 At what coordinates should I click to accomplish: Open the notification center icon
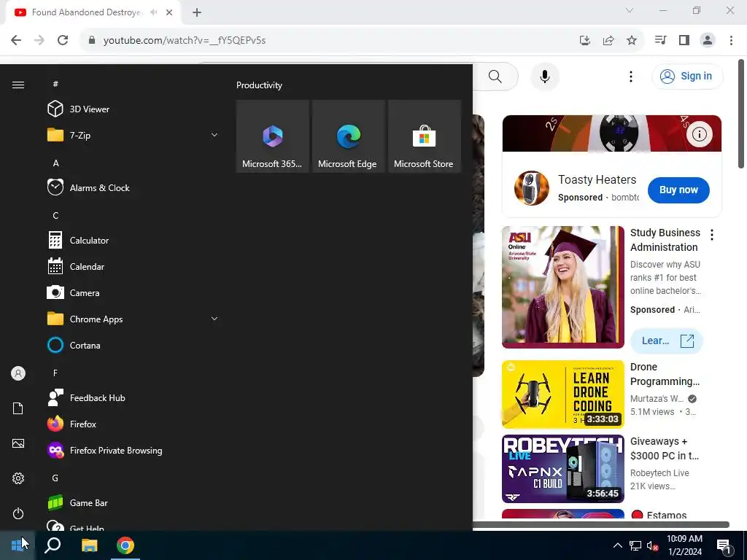pos(724,546)
